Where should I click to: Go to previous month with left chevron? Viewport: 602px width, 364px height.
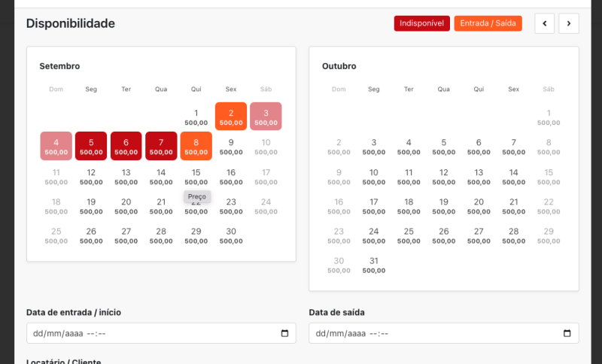coord(545,23)
